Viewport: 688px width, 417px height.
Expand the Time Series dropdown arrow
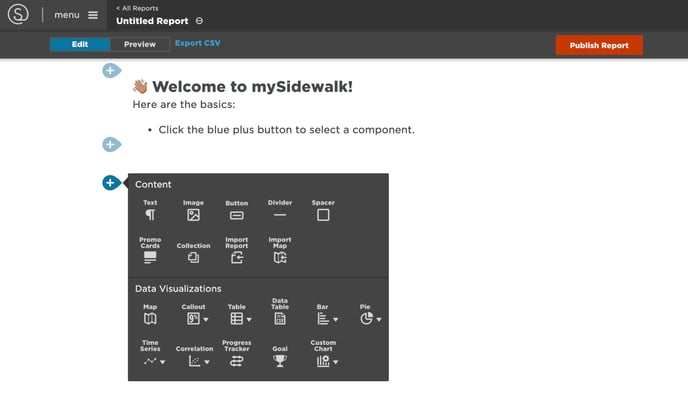coord(163,362)
